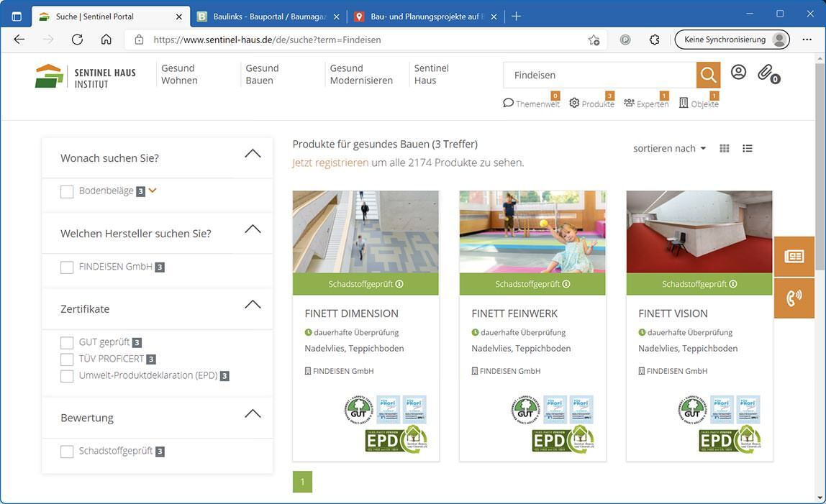The image size is (826, 504).
Task: View the site lock information icon
Action: click(x=139, y=40)
